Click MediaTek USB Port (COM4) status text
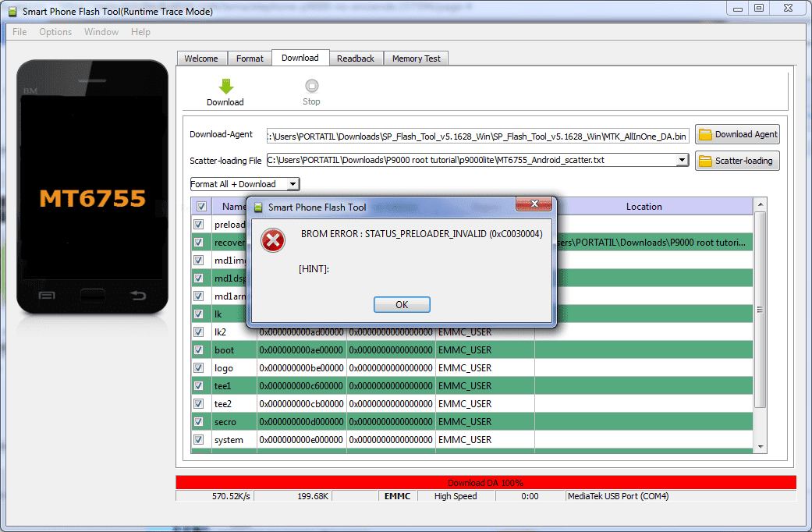The height and width of the screenshot is (532, 812). coord(619,496)
